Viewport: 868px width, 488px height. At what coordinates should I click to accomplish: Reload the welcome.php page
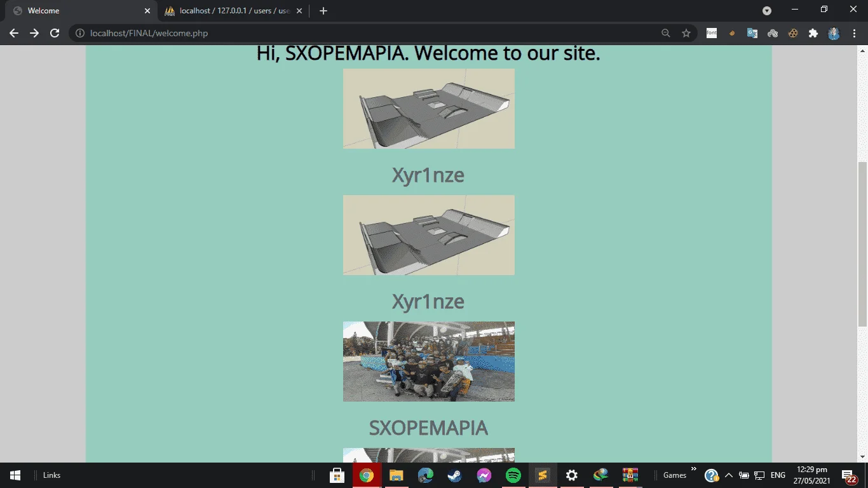(x=55, y=33)
